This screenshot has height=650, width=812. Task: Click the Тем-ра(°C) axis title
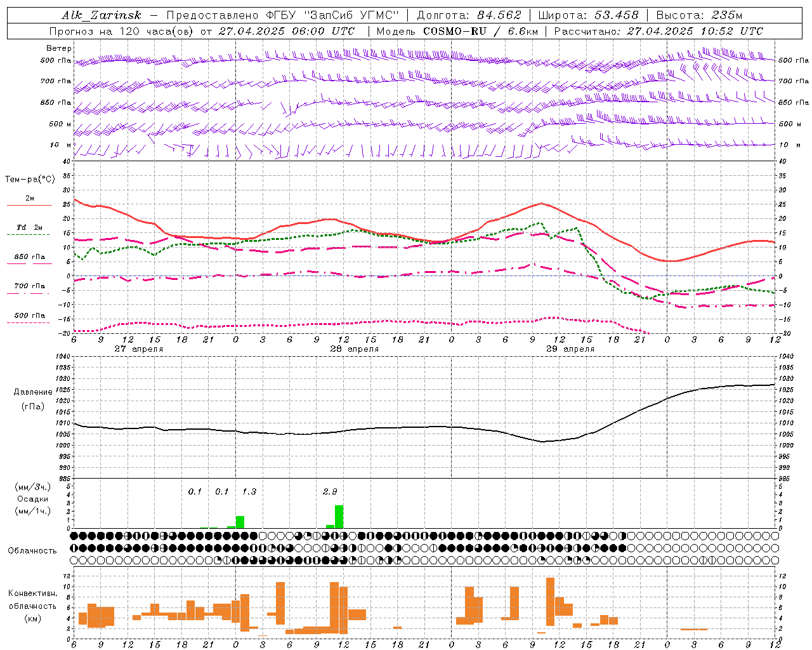pos(30,180)
